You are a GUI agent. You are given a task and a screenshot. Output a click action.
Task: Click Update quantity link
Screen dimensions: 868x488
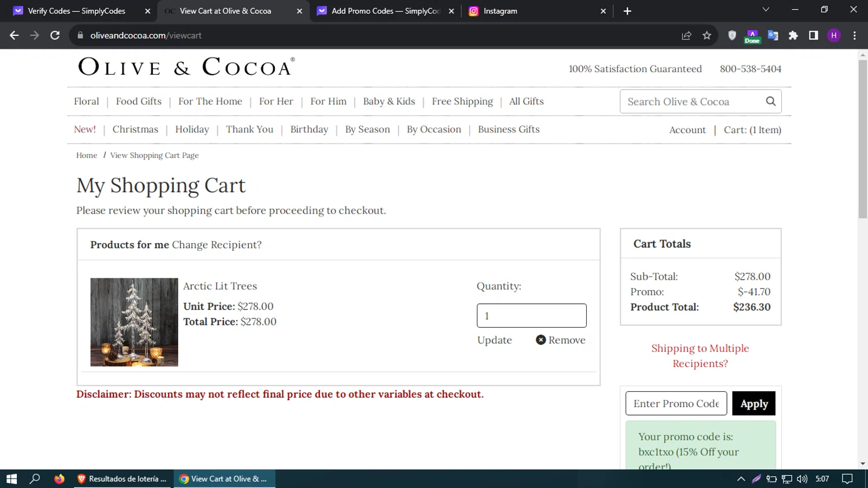(494, 340)
